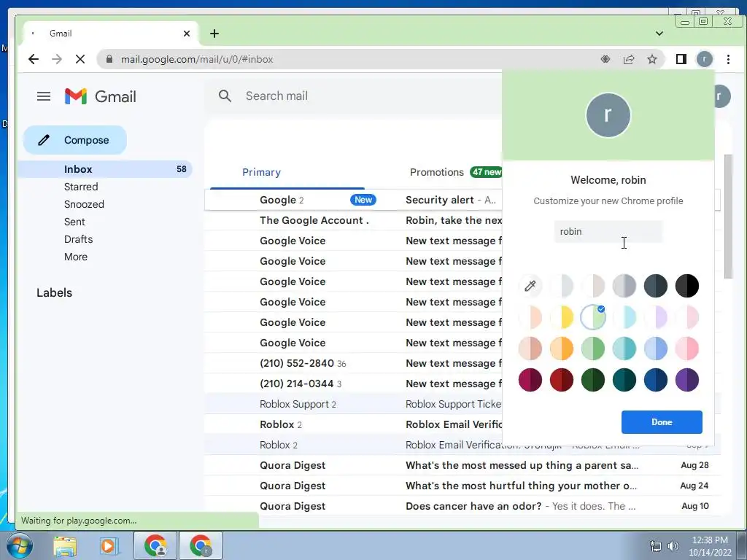Select the navy blue theme swatch
The image size is (747, 560).
656,380
